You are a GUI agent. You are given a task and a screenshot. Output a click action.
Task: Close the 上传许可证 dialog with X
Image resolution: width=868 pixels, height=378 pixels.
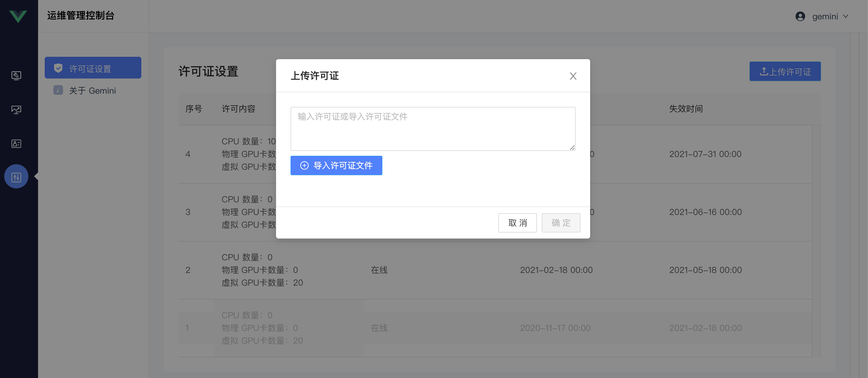click(573, 76)
